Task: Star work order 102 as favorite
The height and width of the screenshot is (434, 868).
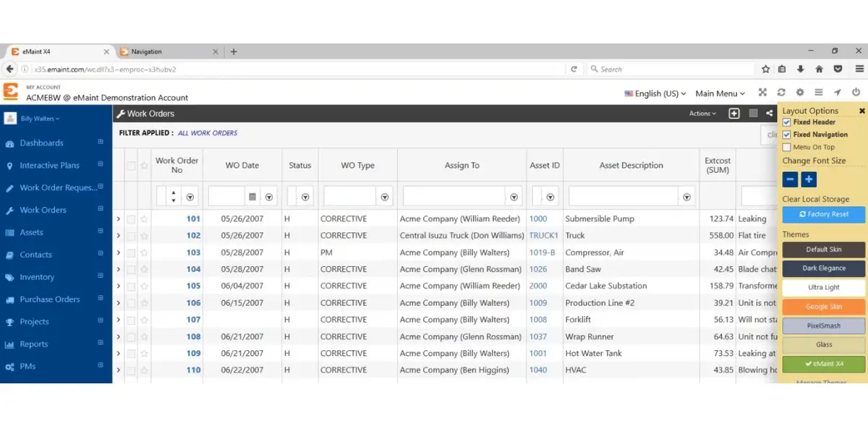Action: click(x=144, y=236)
